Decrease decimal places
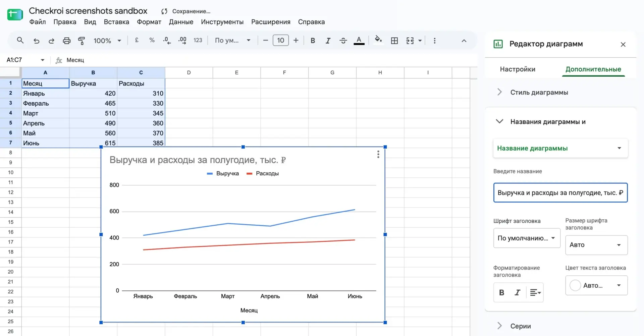The height and width of the screenshot is (336, 644). [167, 41]
